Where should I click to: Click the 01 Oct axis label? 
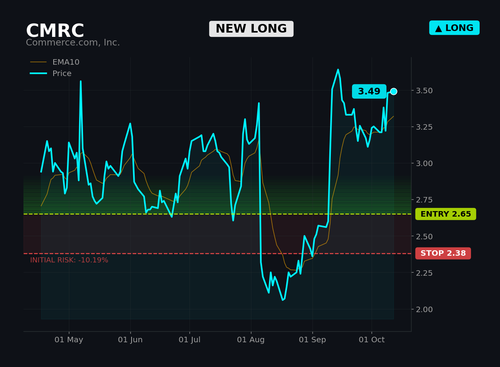[371, 340]
